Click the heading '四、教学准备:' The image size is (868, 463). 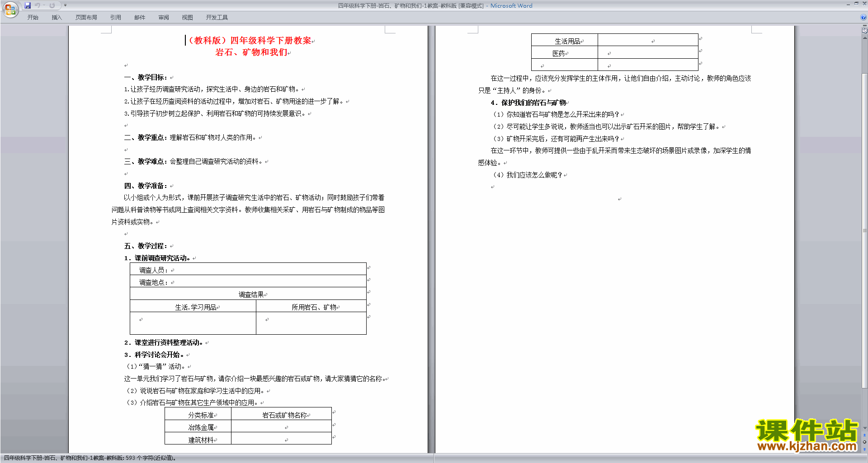[x=146, y=186]
